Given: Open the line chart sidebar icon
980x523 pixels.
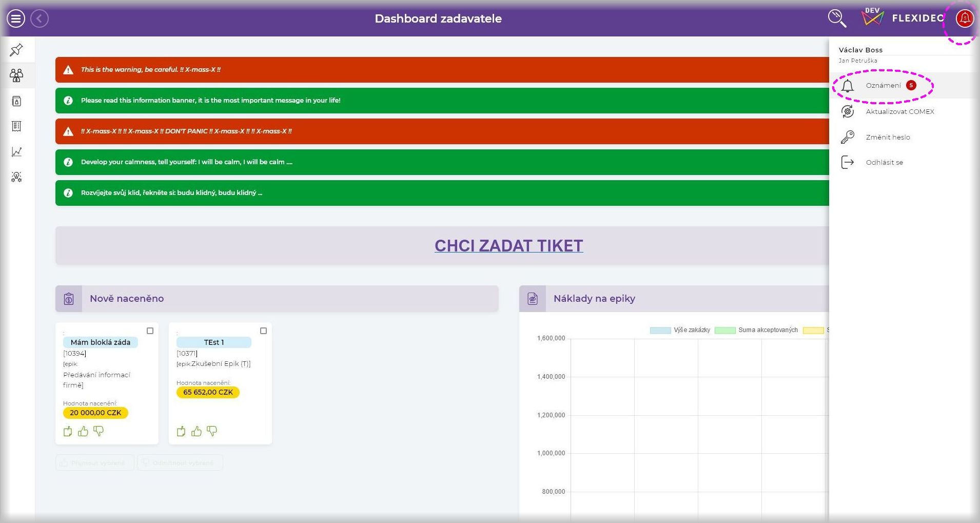Looking at the screenshot, I should coord(16,152).
